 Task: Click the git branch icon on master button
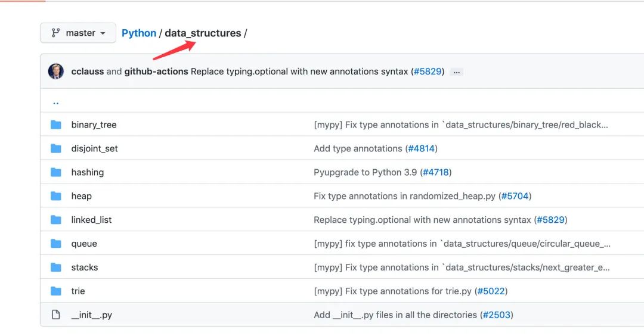[55, 33]
